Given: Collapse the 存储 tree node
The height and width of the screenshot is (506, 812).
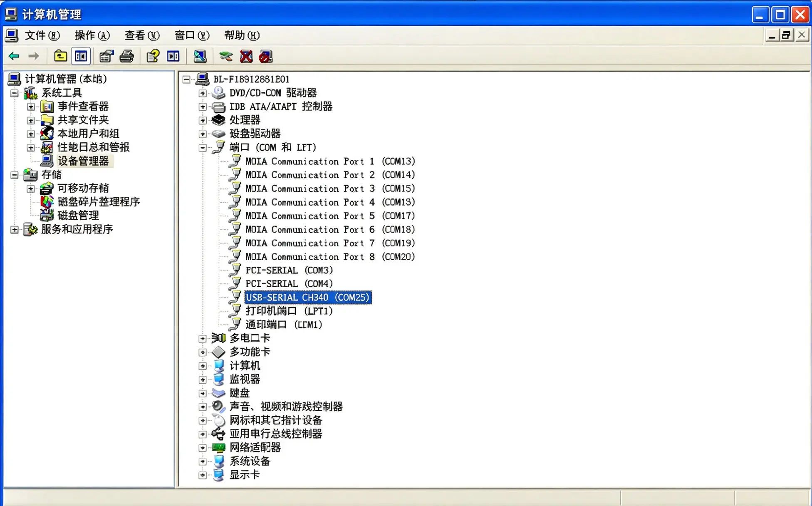Looking at the screenshot, I should tap(15, 175).
